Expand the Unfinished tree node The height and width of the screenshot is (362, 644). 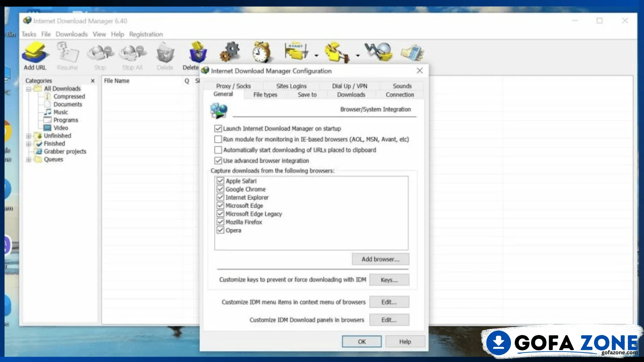(29, 136)
